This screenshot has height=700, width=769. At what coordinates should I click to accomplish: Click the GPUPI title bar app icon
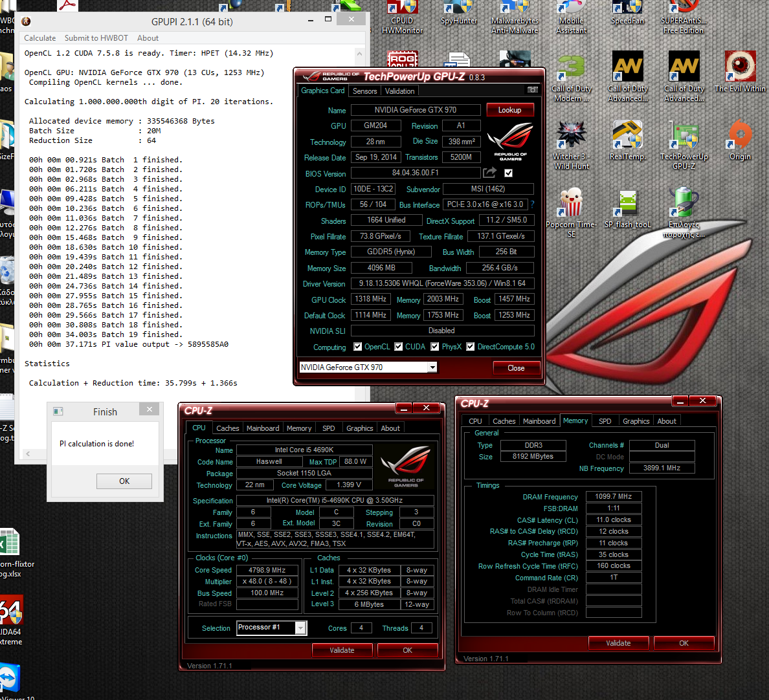point(27,21)
